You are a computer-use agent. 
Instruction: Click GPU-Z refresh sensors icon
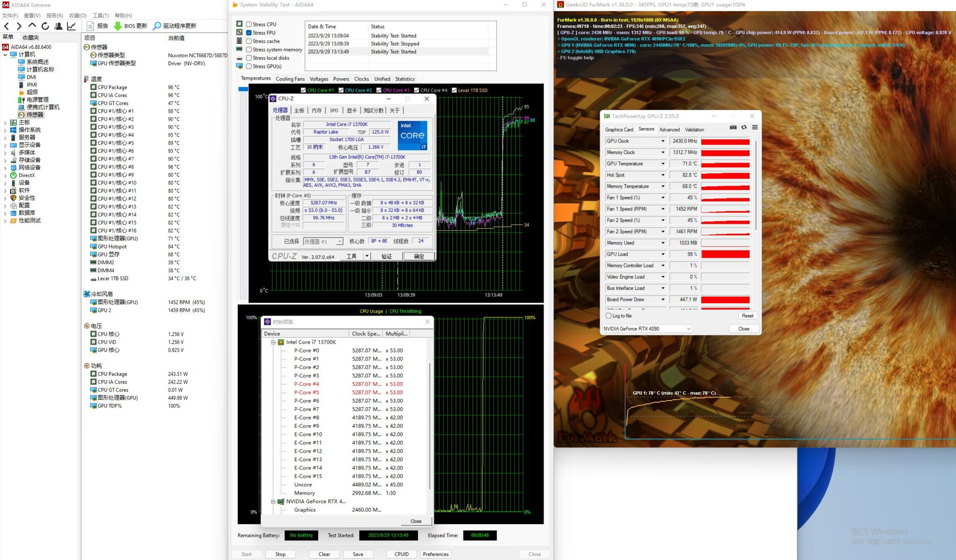coord(744,127)
